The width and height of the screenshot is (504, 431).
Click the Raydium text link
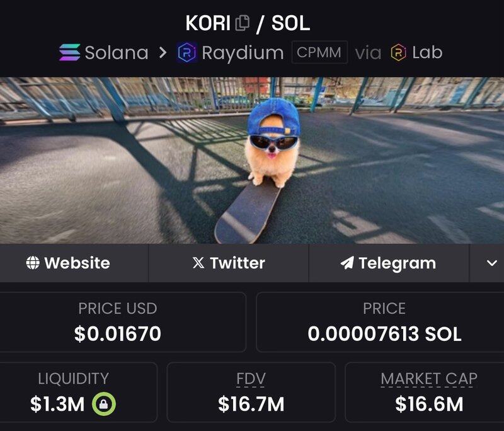tap(243, 53)
